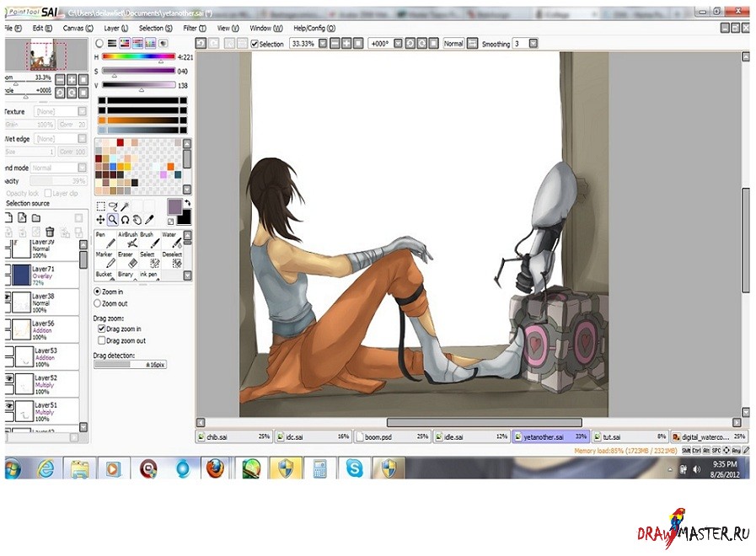Open the rotation angle dropdown +000°
This screenshot has height=556, width=756.
398,43
